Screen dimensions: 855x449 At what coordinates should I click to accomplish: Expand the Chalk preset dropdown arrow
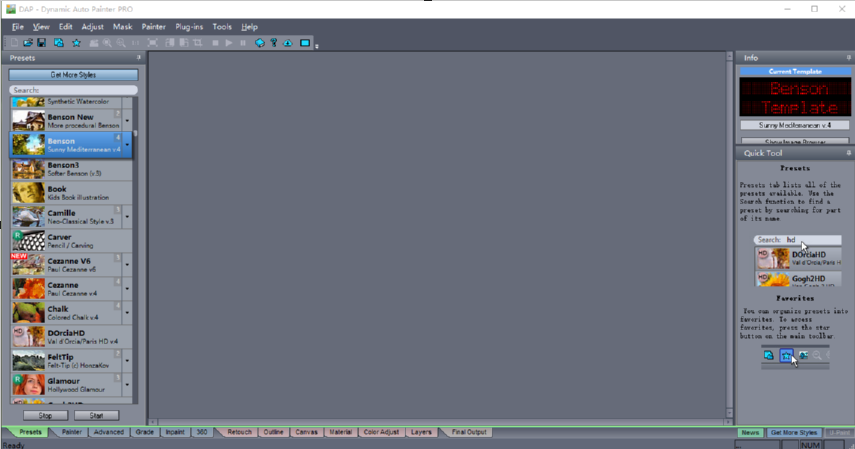point(127,313)
